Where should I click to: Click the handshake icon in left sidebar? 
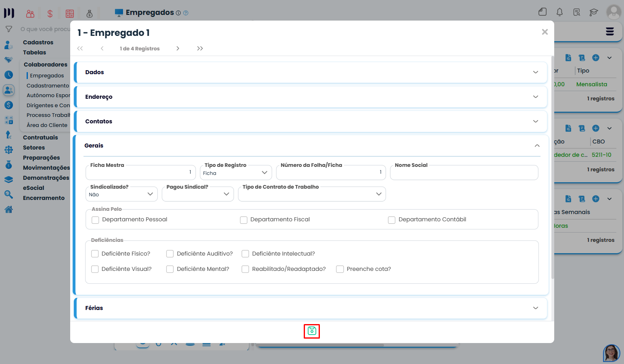coord(8,60)
